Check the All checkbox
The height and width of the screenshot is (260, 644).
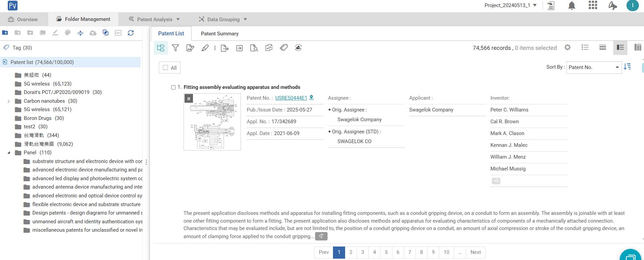pyautogui.click(x=166, y=68)
